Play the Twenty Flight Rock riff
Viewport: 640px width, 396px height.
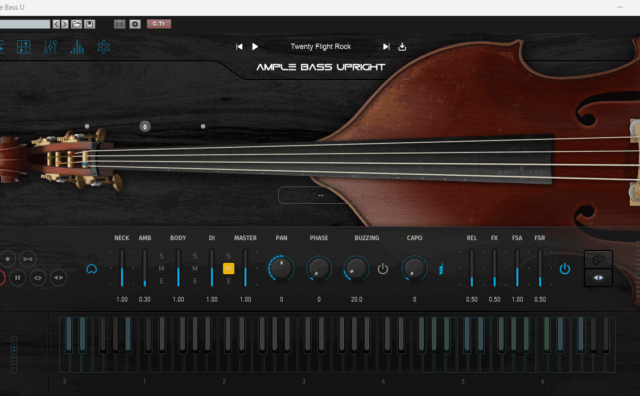tap(255, 47)
